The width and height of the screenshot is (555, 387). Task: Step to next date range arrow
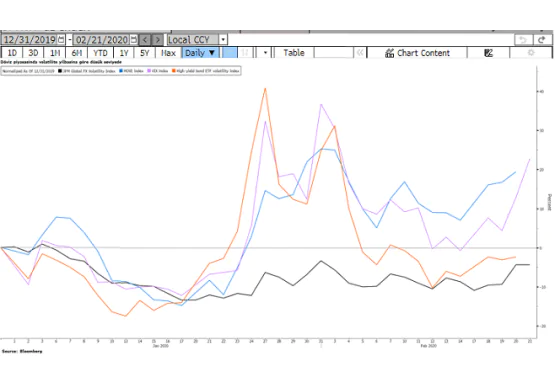click(x=158, y=40)
